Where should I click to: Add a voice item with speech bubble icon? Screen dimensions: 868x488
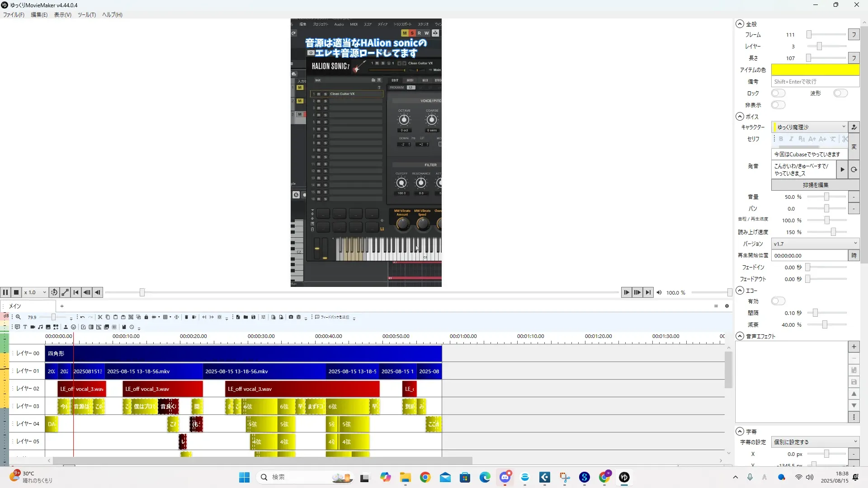click(17, 327)
